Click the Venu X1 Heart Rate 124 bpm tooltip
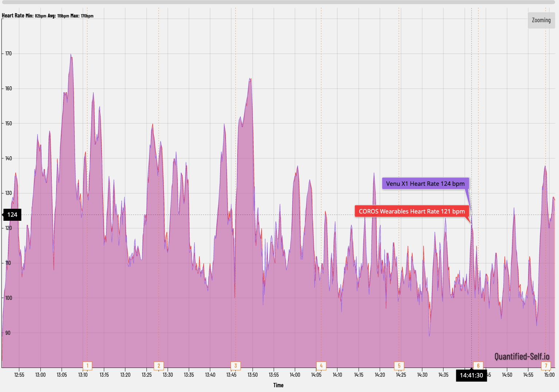Image resolution: width=559 pixels, height=392 pixels. [x=425, y=184]
